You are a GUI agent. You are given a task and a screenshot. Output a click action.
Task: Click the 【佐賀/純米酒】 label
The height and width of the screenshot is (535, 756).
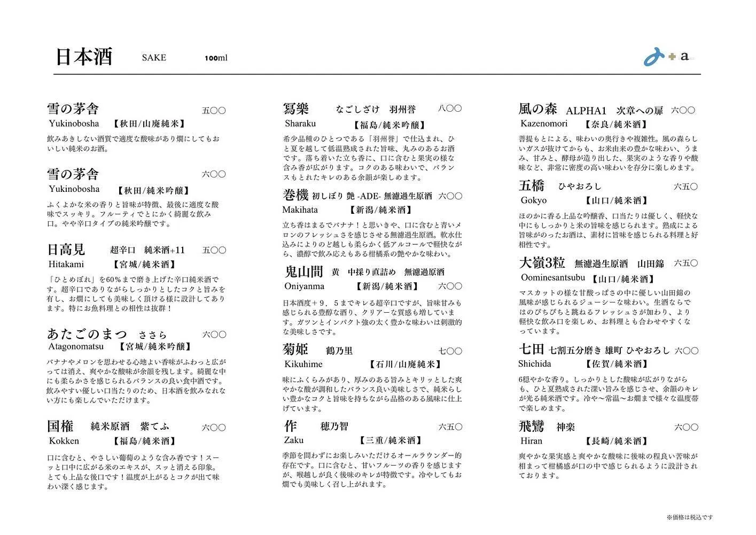617,365
